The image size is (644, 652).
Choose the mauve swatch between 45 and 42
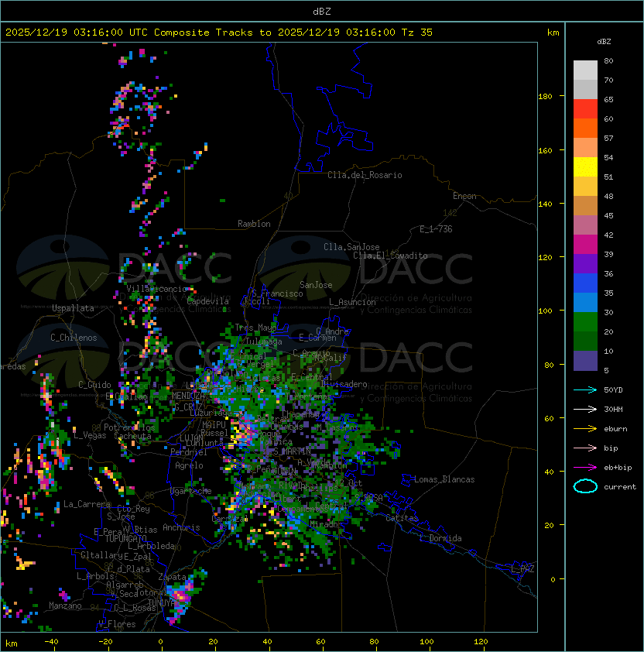click(x=585, y=225)
